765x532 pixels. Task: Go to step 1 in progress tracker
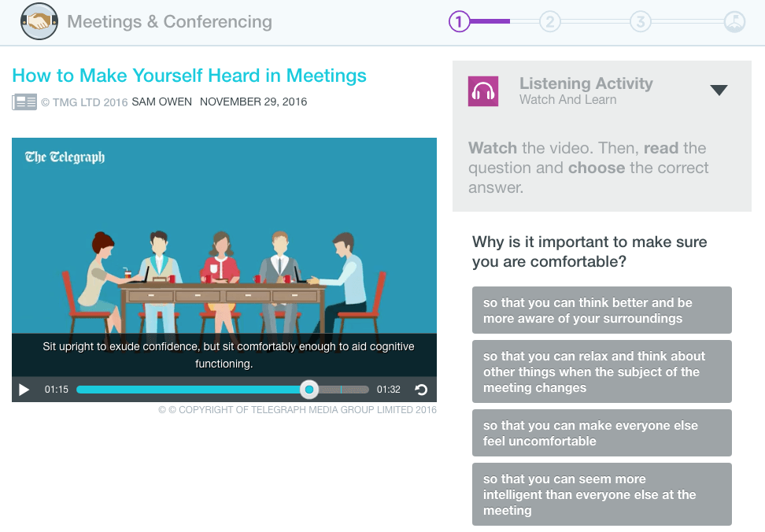pyautogui.click(x=459, y=22)
